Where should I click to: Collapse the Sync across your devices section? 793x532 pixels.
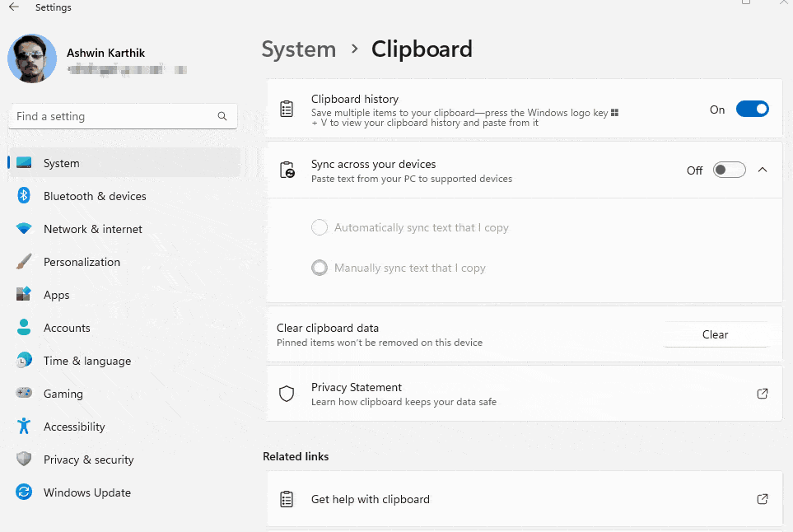[763, 170]
